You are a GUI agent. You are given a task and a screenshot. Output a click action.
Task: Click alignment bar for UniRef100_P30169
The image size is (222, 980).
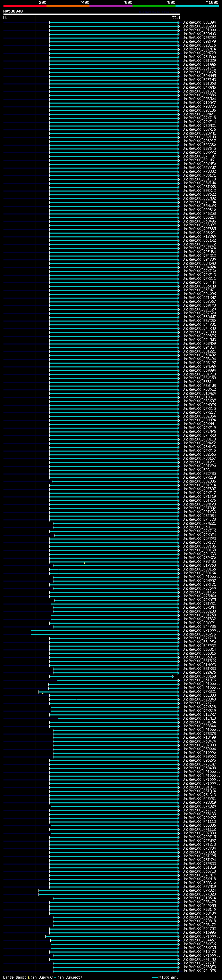[112, 676]
